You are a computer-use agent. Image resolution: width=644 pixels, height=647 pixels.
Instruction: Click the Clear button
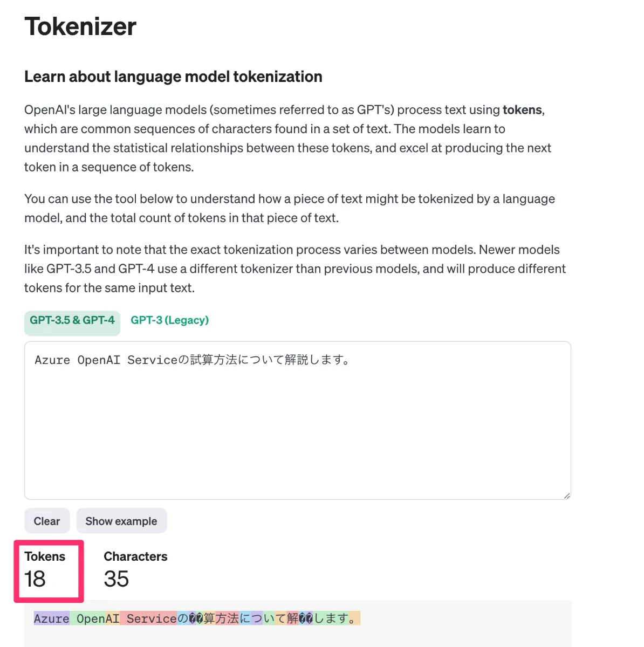[47, 520]
